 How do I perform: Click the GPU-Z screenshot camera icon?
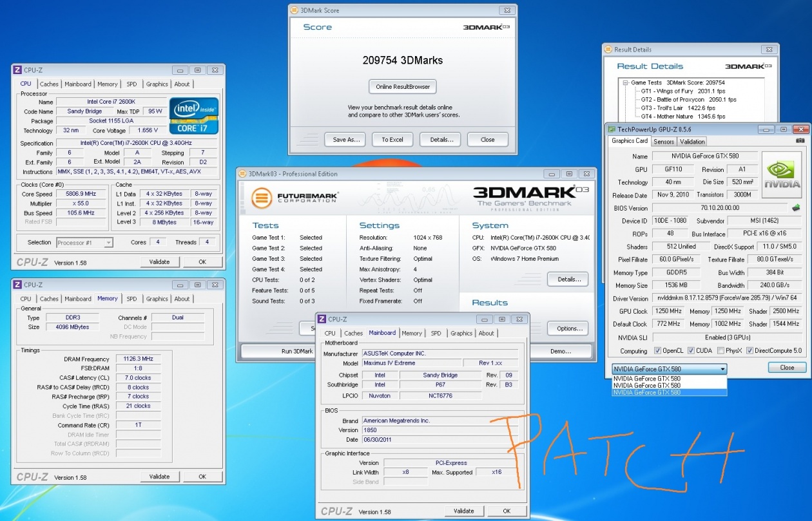coord(800,140)
